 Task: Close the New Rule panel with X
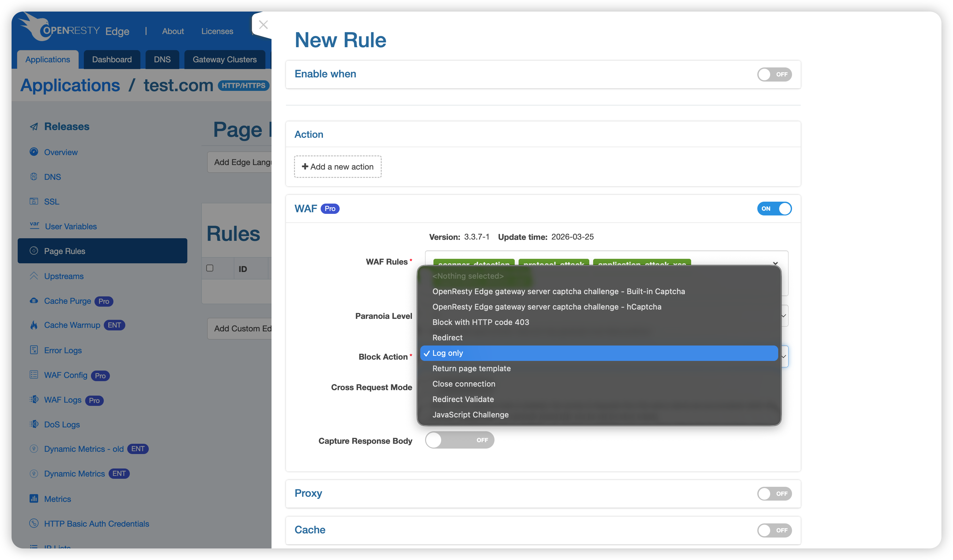coord(263,25)
